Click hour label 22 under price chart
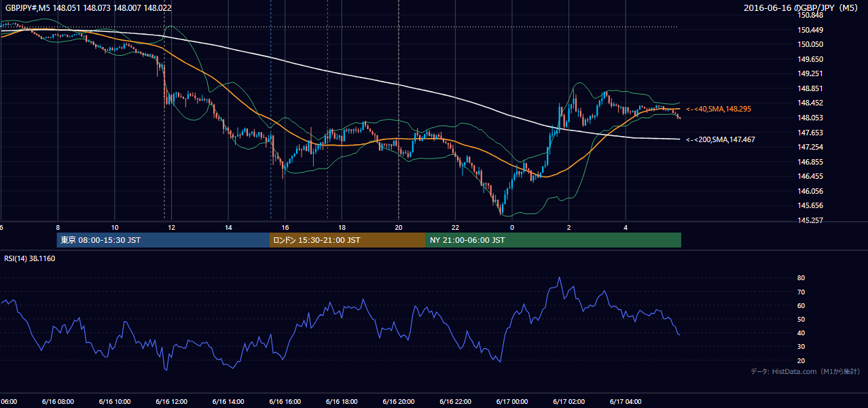This screenshot has width=868, height=408. coord(456,228)
